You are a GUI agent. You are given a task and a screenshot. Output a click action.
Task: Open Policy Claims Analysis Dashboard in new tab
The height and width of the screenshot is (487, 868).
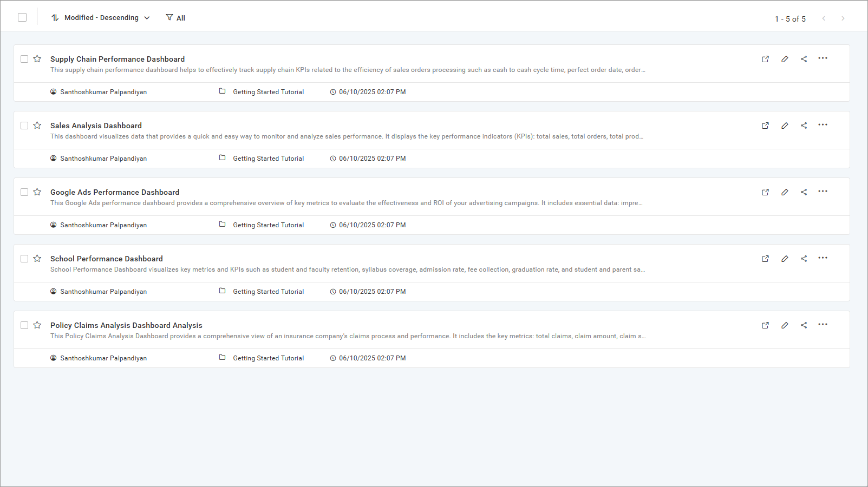(x=765, y=325)
